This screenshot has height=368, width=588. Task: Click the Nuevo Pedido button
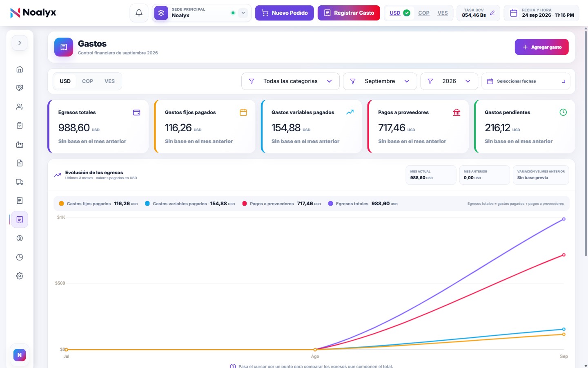(x=285, y=13)
